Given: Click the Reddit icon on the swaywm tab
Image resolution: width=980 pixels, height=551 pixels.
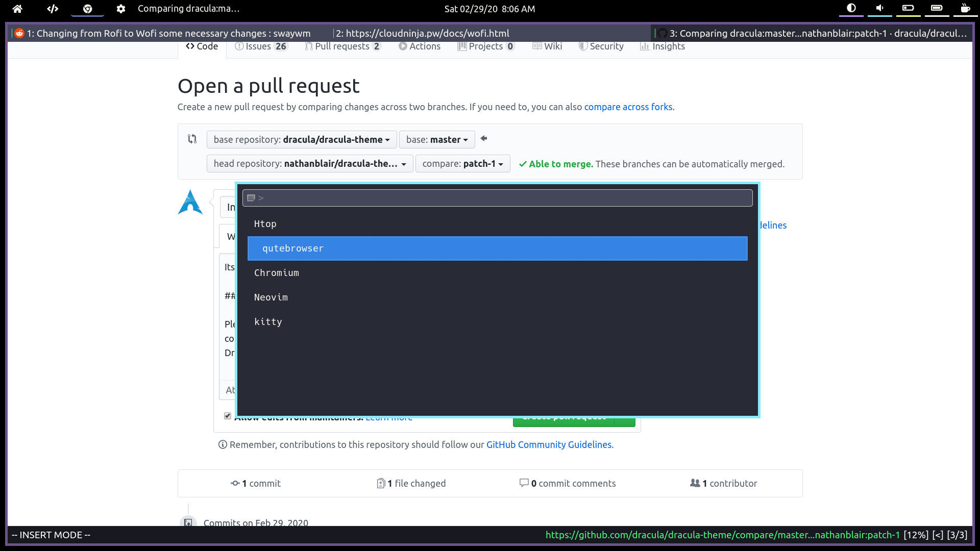Looking at the screenshot, I should (19, 33).
